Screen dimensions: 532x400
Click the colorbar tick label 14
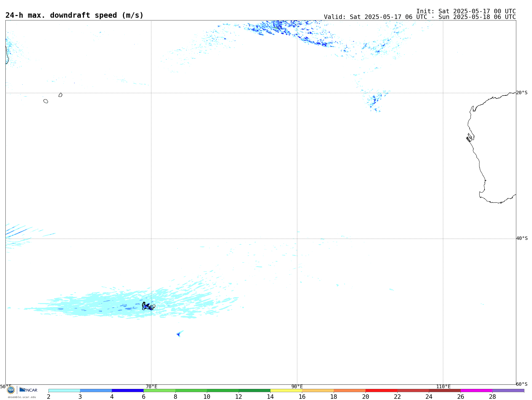[270, 397]
